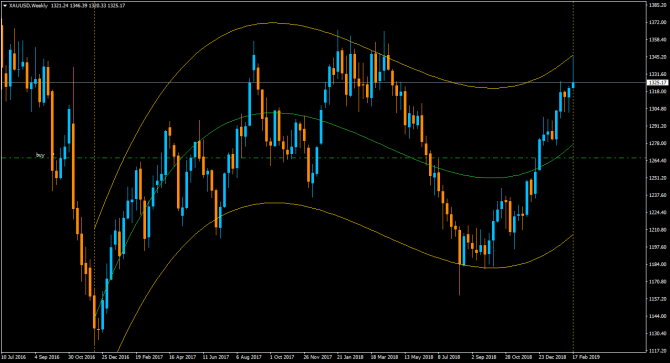The width and height of the screenshot is (670, 363).
Task: Click the 10 Jul 2016 date label
Action: (x=14, y=357)
